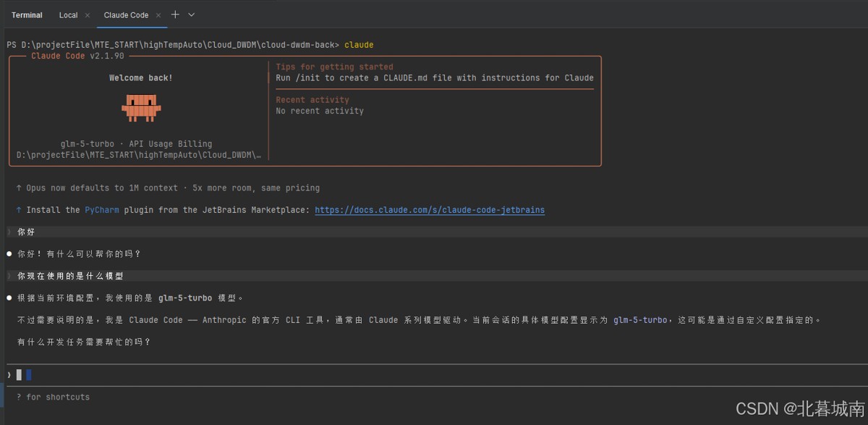Click the 'Tips for getting started' heading
The height and width of the screenshot is (425, 868).
(x=335, y=67)
